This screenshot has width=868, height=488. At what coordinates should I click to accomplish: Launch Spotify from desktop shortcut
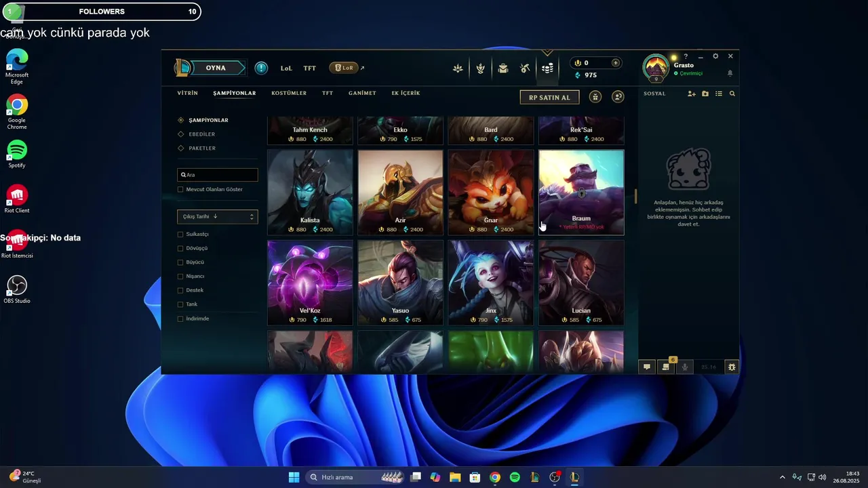pos(17,155)
